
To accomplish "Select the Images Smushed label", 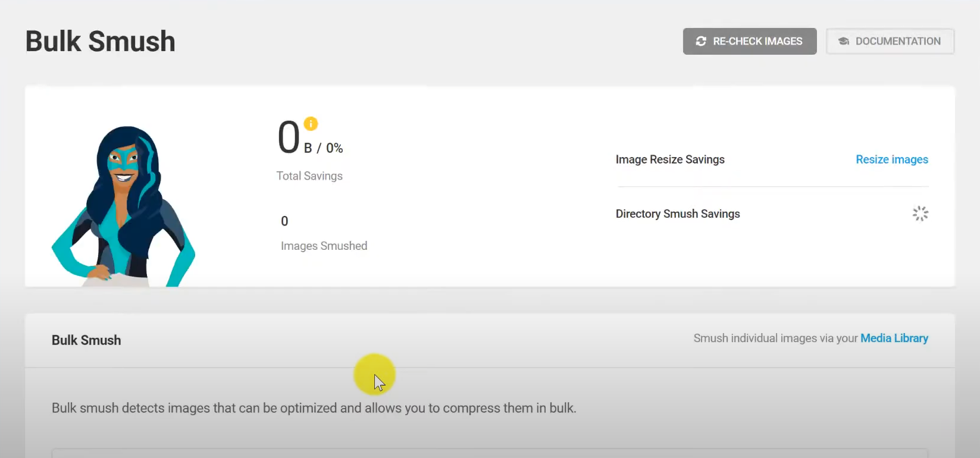I will pos(324,246).
